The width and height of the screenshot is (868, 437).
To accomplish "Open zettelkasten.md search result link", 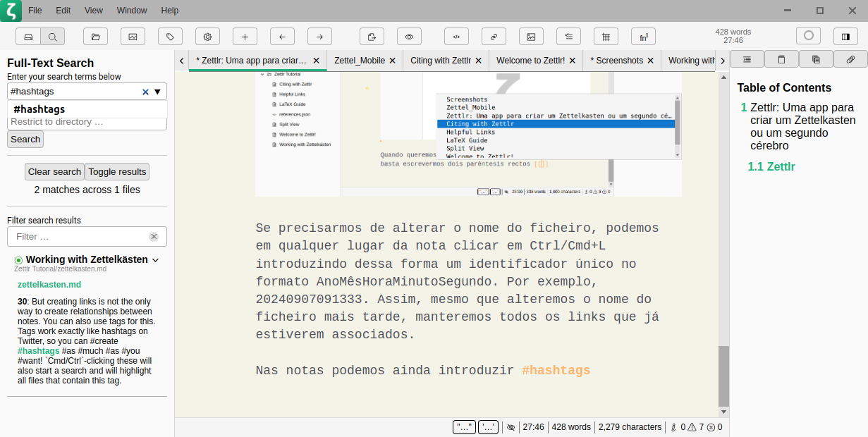I will [x=49, y=285].
